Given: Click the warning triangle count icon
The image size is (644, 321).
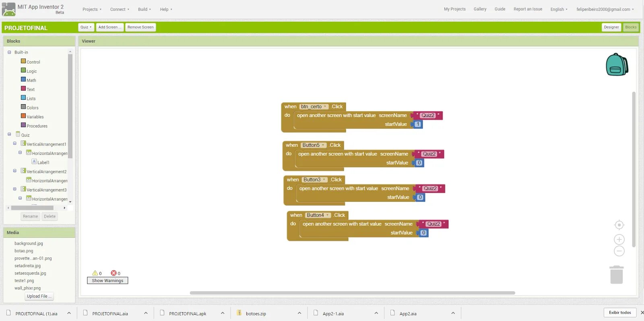Looking at the screenshot, I should point(95,273).
